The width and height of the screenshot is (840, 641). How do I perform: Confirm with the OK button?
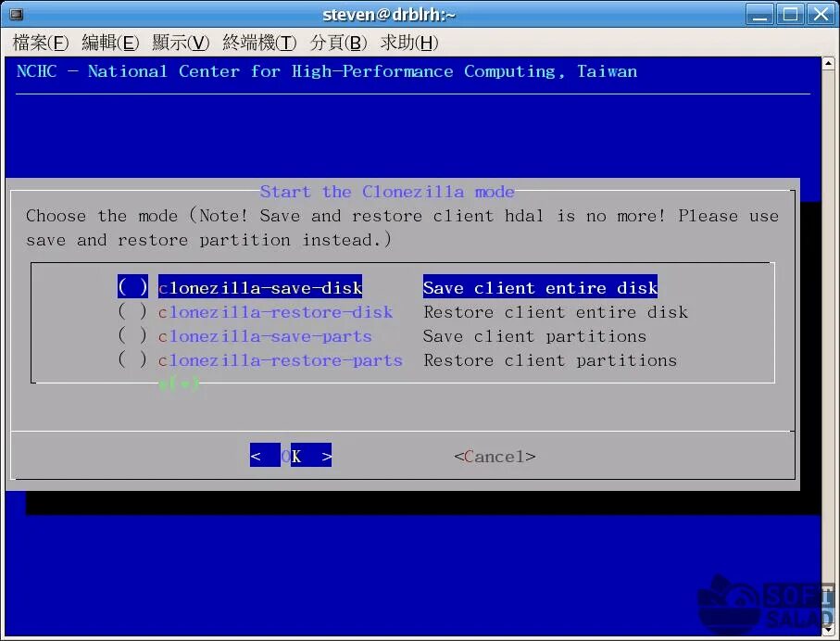(291, 456)
